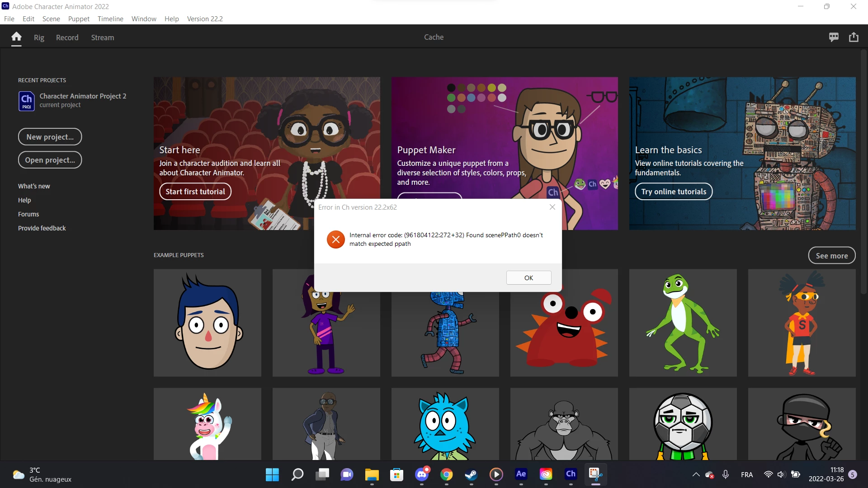Click the New project button

click(x=50, y=137)
